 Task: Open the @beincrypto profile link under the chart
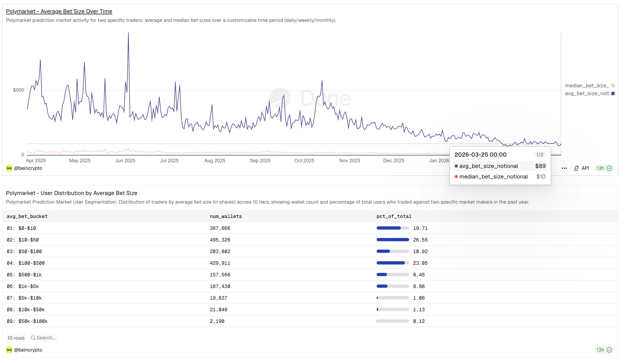tap(28, 168)
